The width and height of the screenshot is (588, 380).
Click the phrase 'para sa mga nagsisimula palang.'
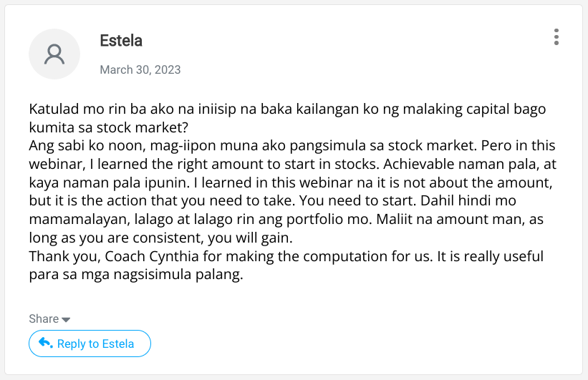(136, 275)
